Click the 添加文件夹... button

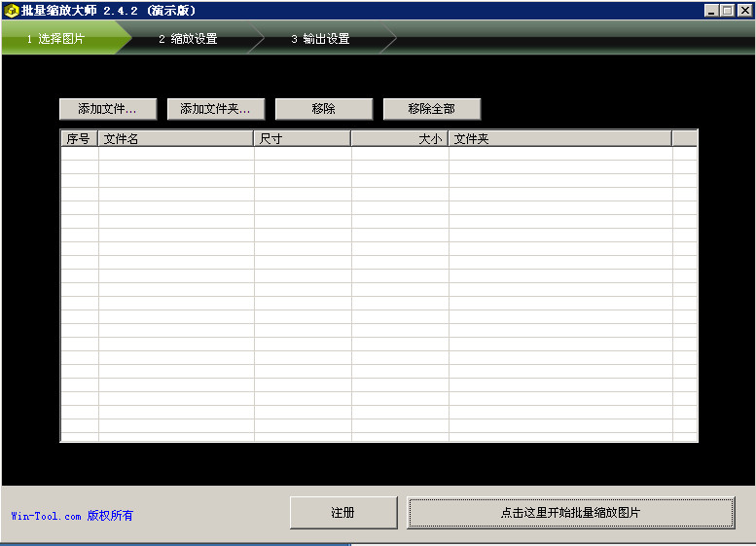[x=216, y=109]
